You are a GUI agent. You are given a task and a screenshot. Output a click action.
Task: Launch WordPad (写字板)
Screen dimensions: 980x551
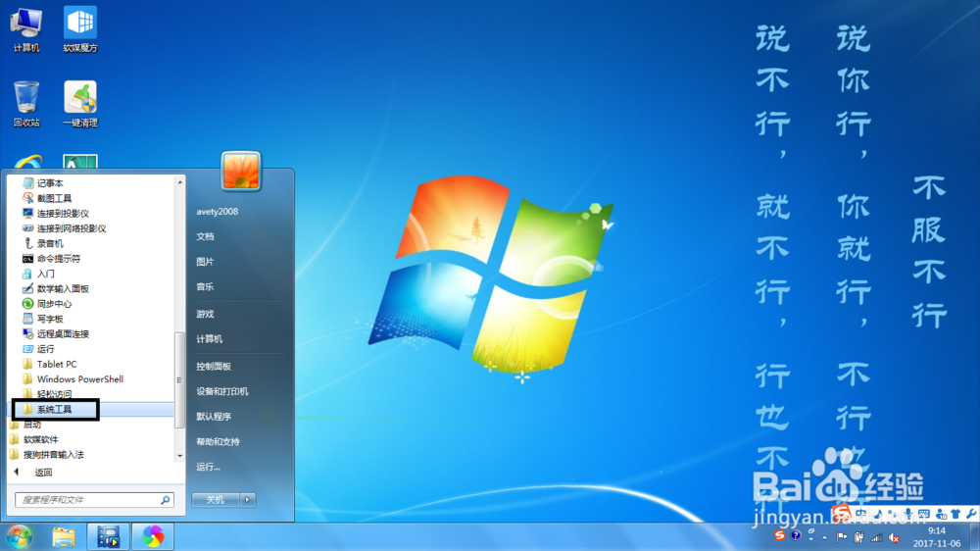[x=42, y=319]
